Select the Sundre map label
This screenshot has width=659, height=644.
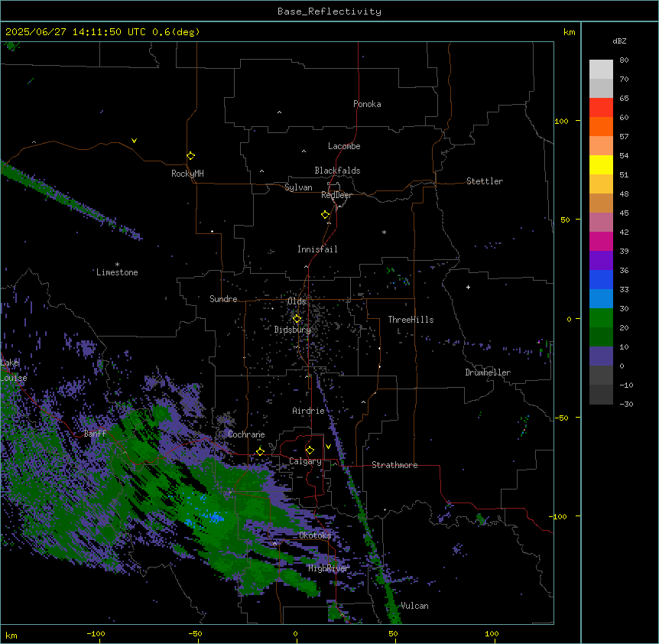coord(223,299)
